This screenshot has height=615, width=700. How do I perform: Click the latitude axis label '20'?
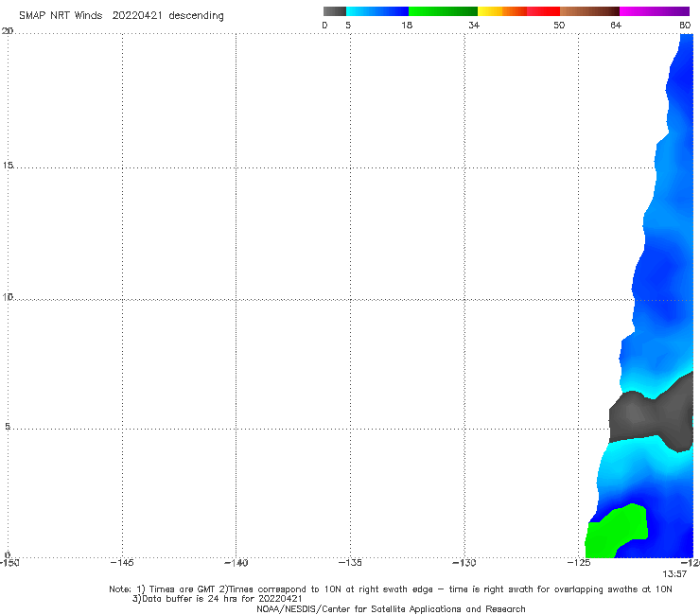coord(8,30)
